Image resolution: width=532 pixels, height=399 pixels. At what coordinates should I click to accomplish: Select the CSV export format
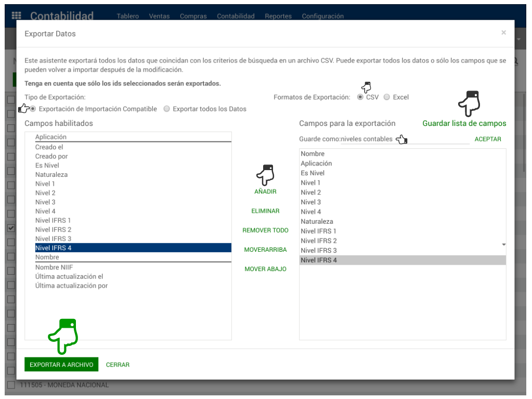[360, 97]
